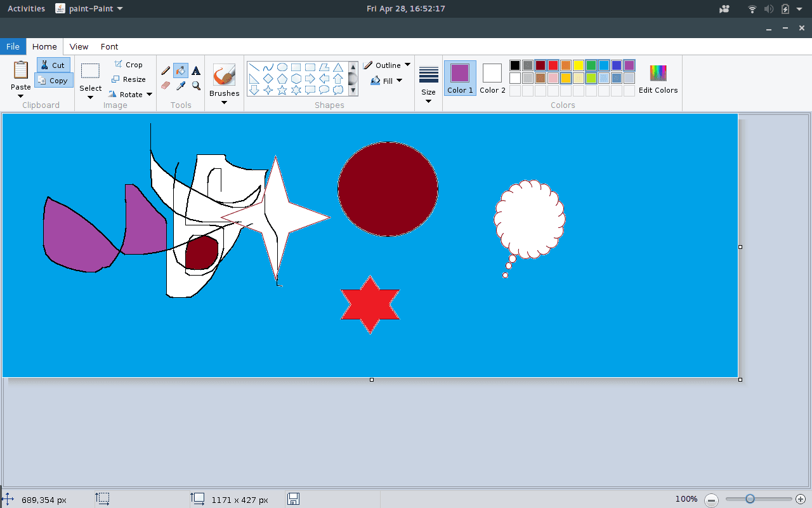Pick the Color picker (eyedropper) tool

180,84
